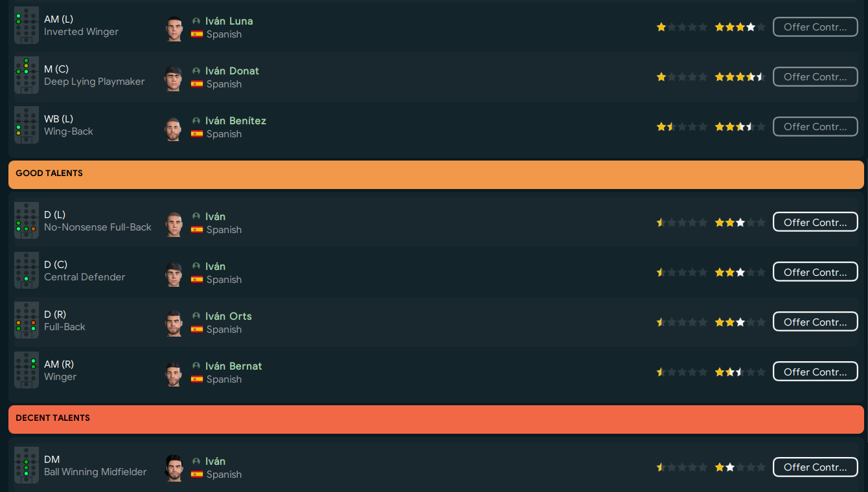
Task: Click the Spanish flag under Iván Bernat
Action: point(197,379)
